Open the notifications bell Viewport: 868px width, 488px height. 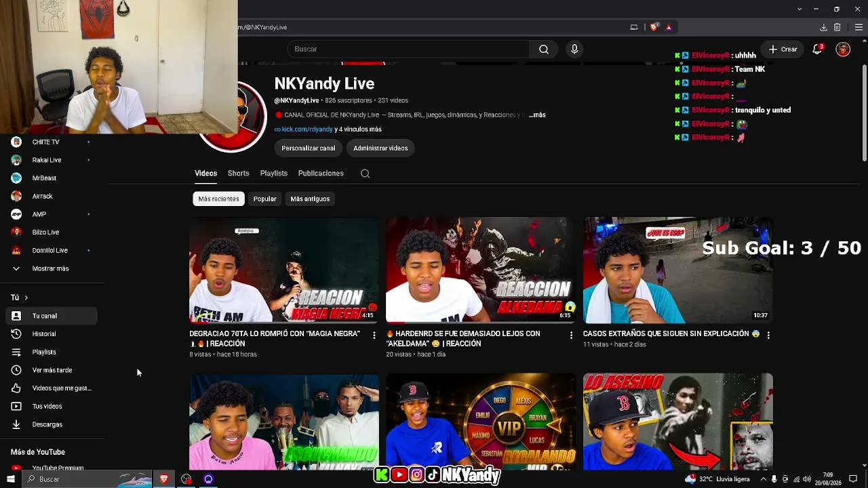(818, 49)
